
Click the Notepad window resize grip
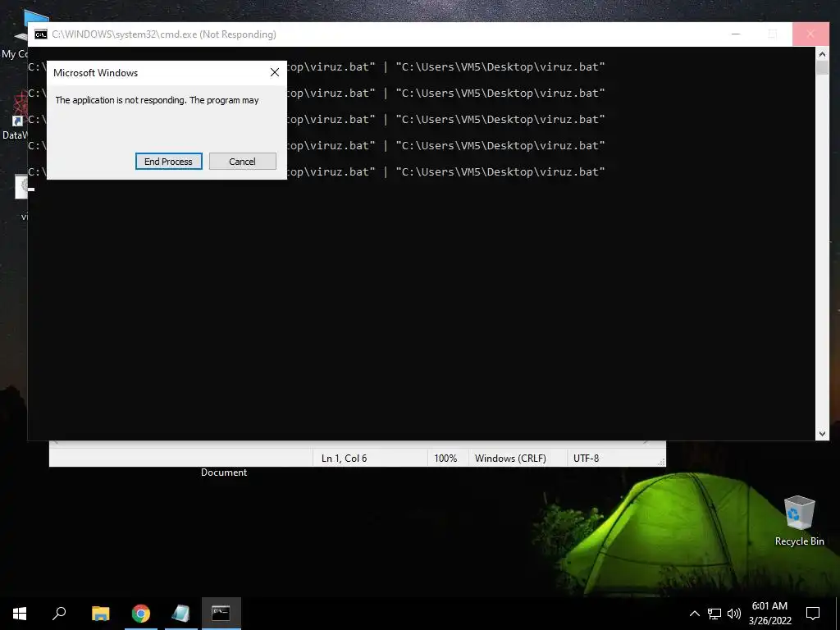click(661, 462)
